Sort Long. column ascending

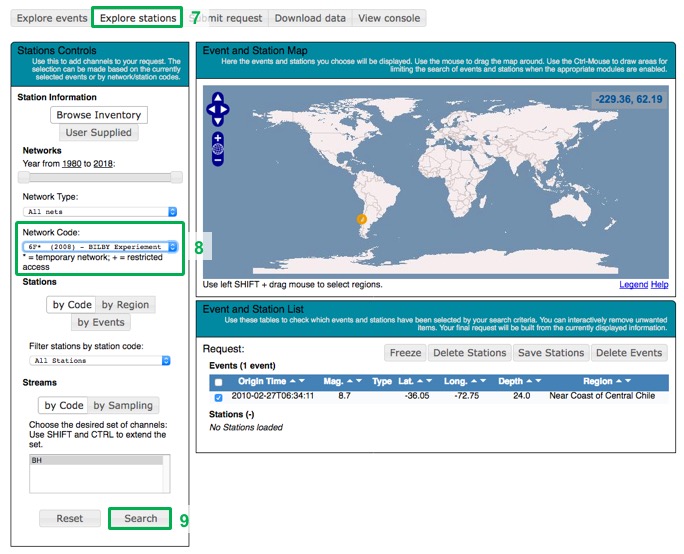[x=474, y=381]
